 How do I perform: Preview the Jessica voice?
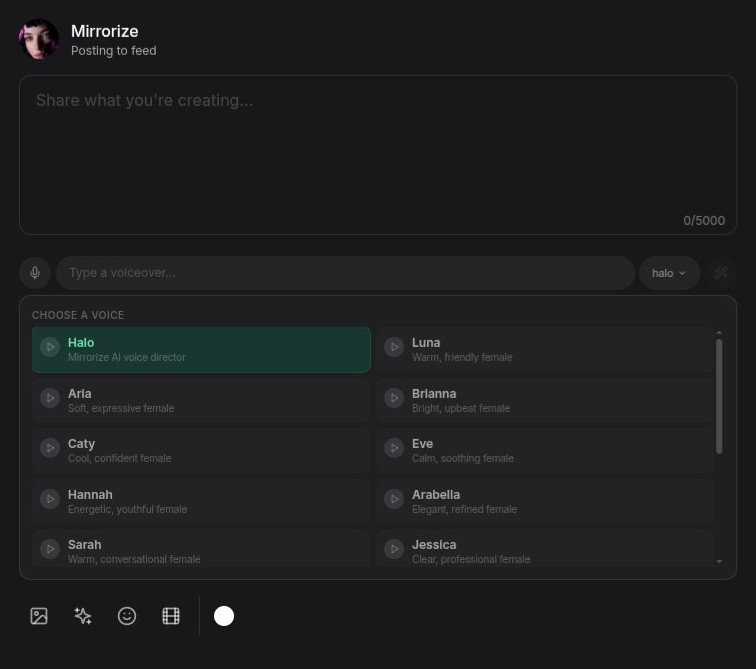point(394,549)
